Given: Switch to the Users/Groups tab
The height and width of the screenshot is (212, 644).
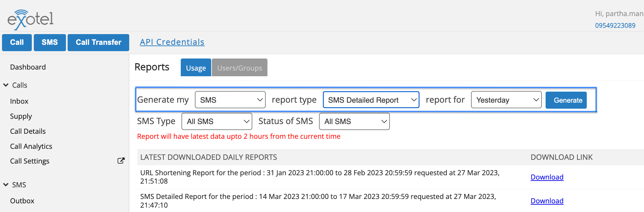Looking at the screenshot, I should [240, 68].
